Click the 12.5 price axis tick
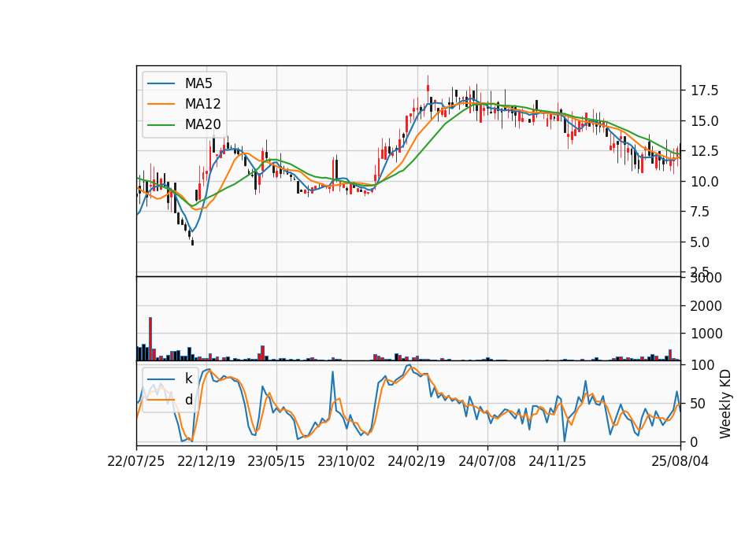The height and width of the screenshot is (543, 756). [x=704, y=151]
